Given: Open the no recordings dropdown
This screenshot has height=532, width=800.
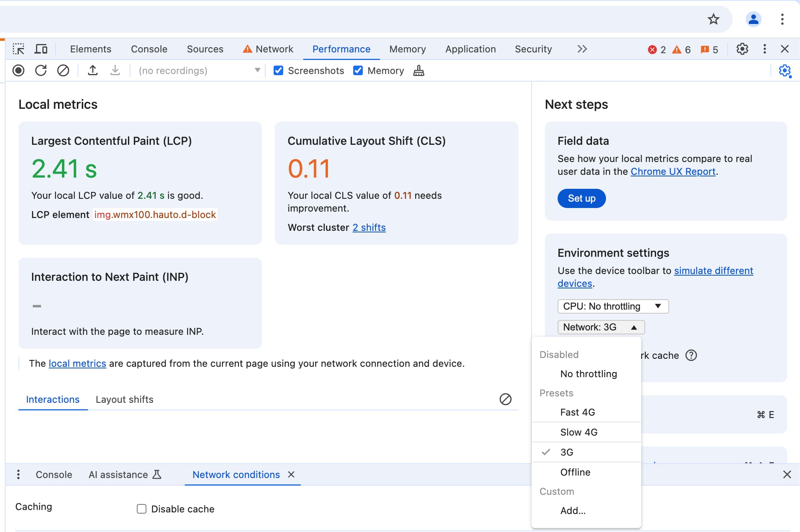Looking at the screenshot, I should click(x=199, y=70).
